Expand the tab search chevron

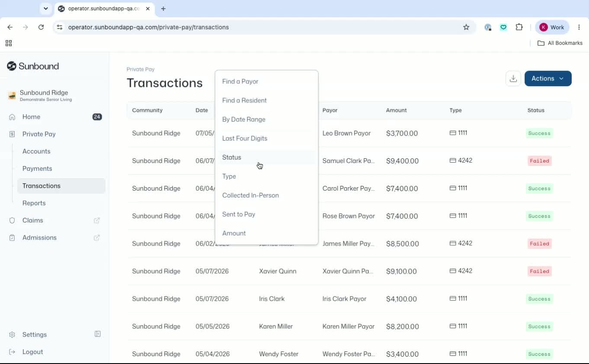[45, 9]
